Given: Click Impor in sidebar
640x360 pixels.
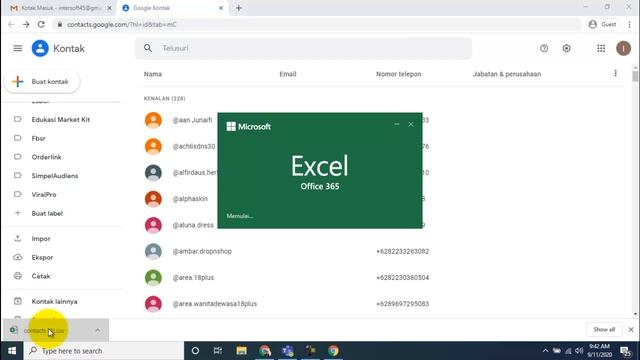Looking at the screenshot, I should pyautogui.click(x=41, y=239).
